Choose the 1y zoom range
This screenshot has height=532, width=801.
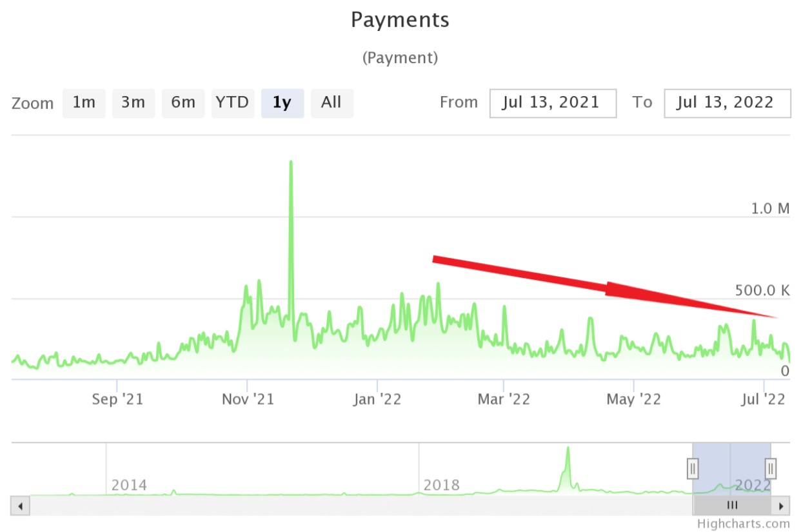[282, 103]
